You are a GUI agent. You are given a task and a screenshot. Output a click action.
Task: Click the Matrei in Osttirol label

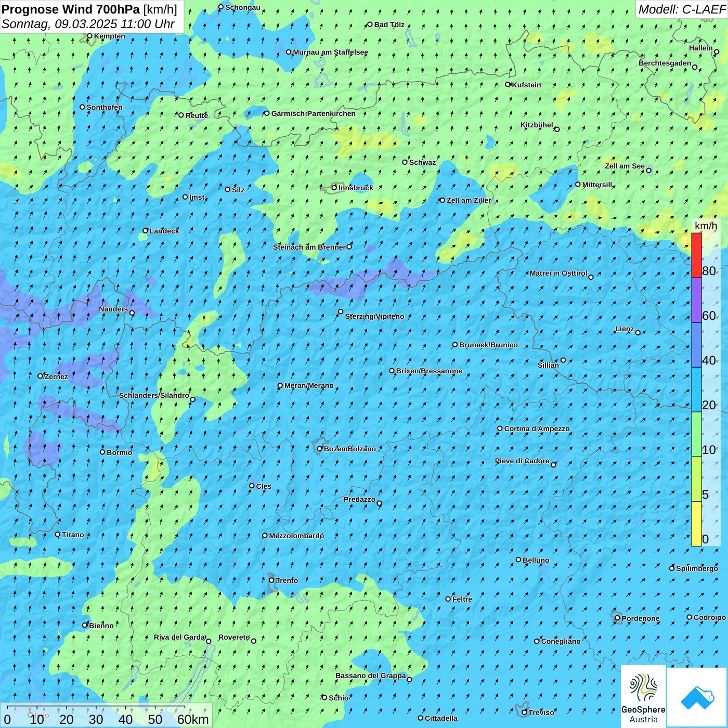tap(558, 273)
